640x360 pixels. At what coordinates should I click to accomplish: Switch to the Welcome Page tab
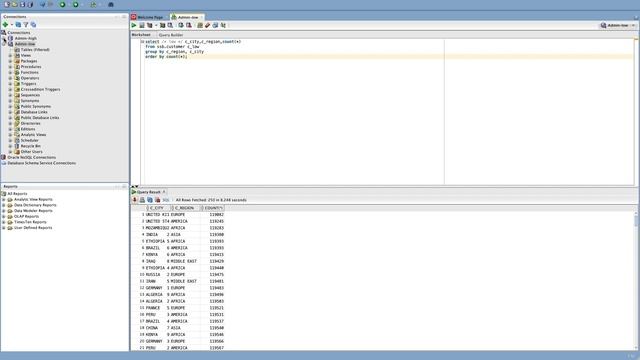click(147, 17)
